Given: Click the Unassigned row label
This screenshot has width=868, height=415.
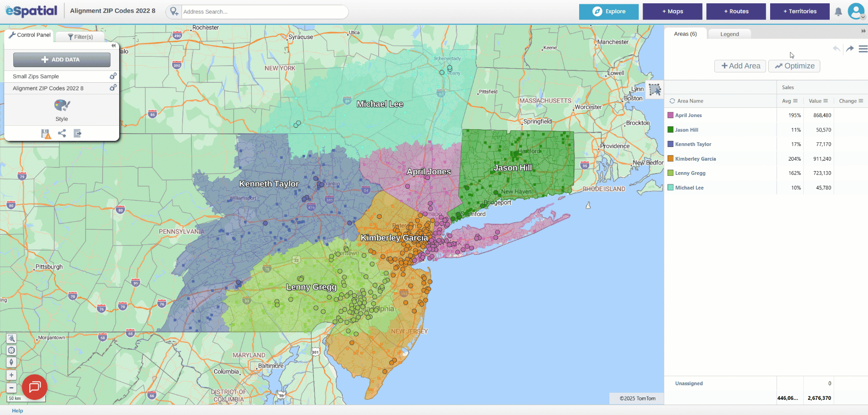Looking at the screenshot, I should (x=689, y=383).
